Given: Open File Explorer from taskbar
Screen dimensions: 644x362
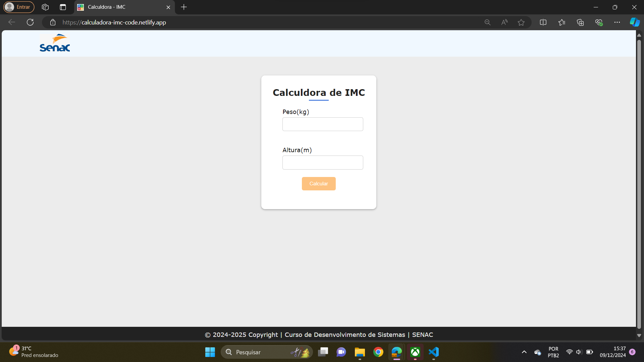Looking at the screenshot, I should 360,352.
